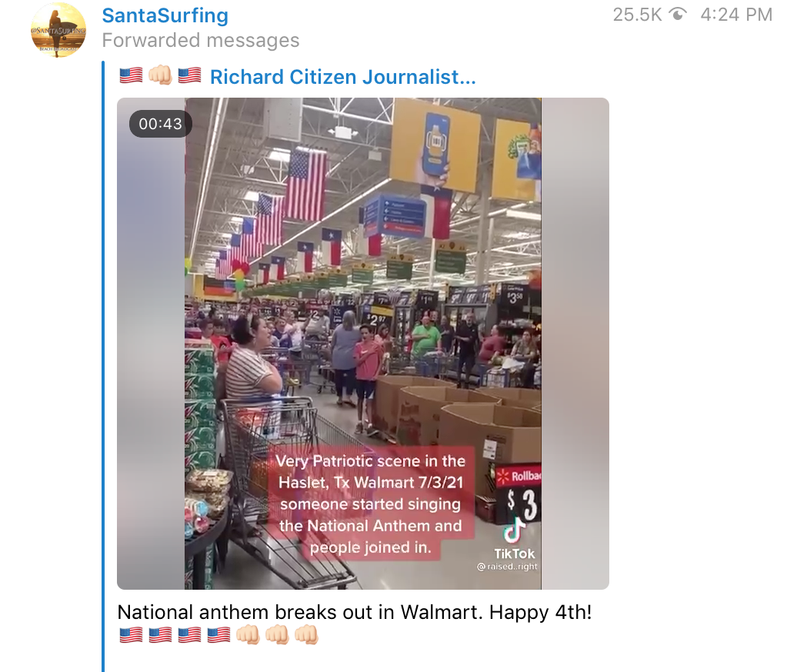Click the second US flag emoji before Richard
This screenshot has height=672, width=797.
[189, 76]
